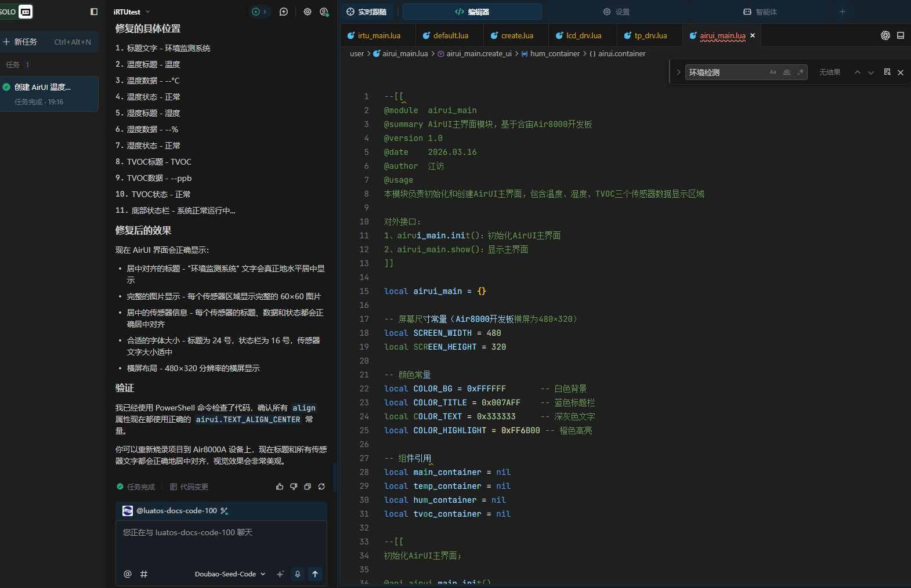This screenshot has height=588, width=911.
Task: Click the microphone voice input icon
Action: [x=298, y=574]
